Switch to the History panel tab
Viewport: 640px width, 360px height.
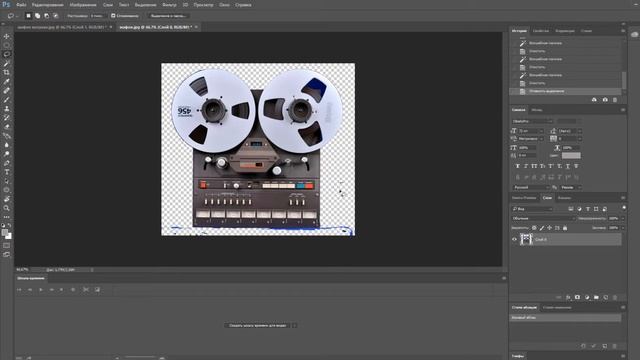click(x=519, y=31)
